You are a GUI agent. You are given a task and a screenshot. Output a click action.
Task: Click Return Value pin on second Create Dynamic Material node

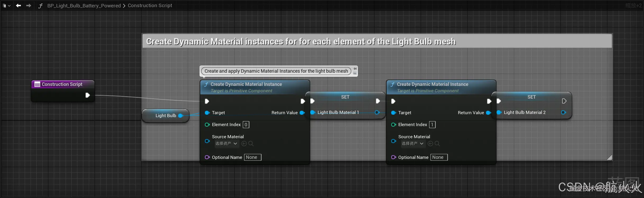point(488,113)
